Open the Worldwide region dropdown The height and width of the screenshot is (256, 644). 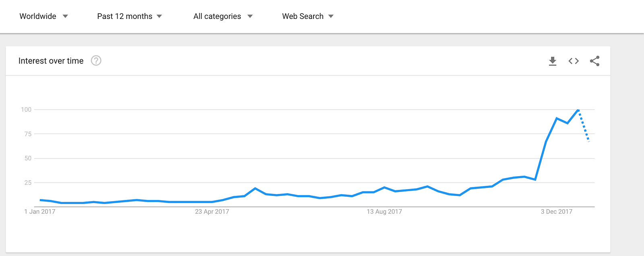(38, 16)
